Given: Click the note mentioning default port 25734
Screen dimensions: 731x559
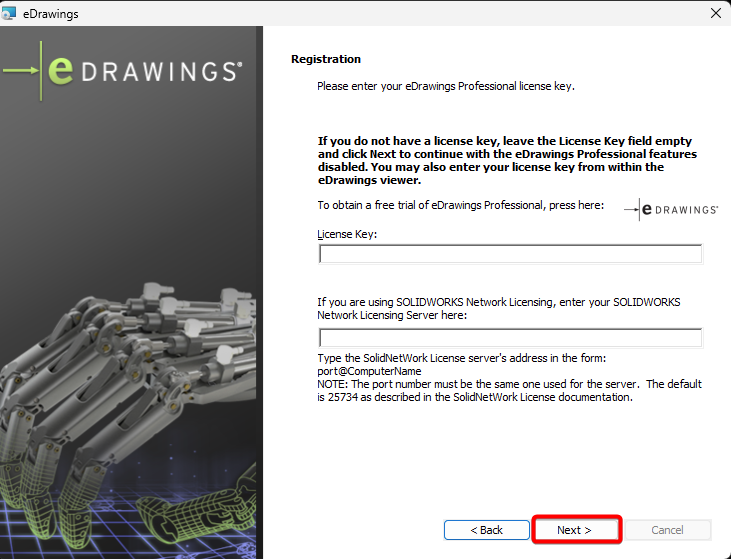Looking at the screenshot, I should 510,391.
